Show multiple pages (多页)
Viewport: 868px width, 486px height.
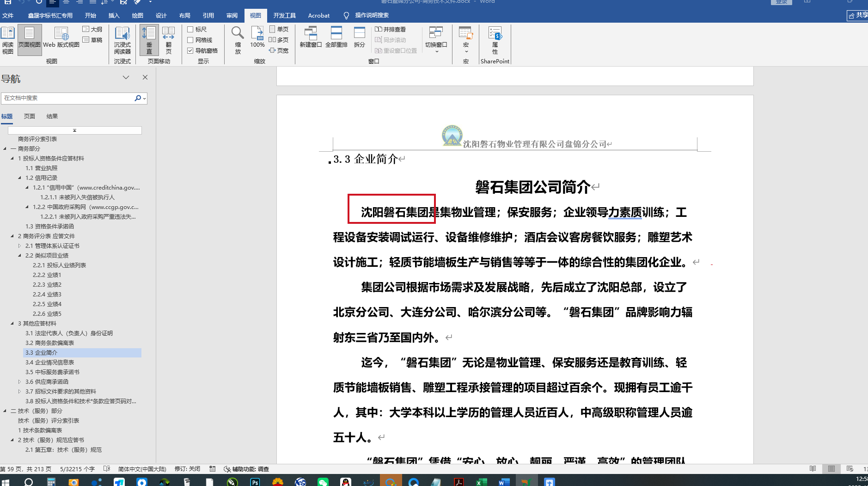pos(279,40)
